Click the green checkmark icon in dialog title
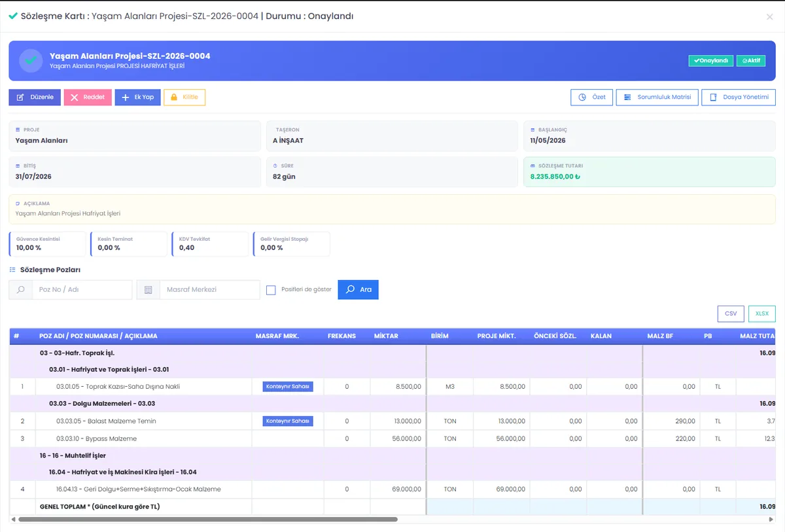The height and width of the screenshot is (532, 785). tap(13, 16)
